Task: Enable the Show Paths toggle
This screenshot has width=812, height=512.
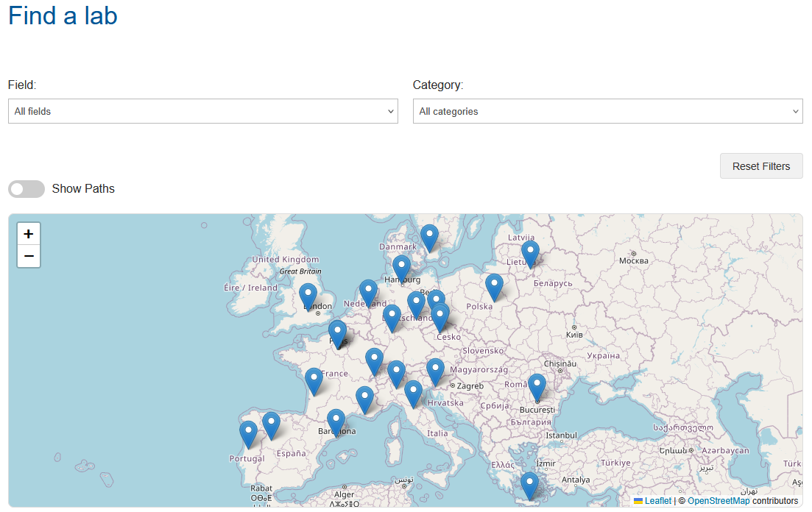Action: click(x=27, y=189)
